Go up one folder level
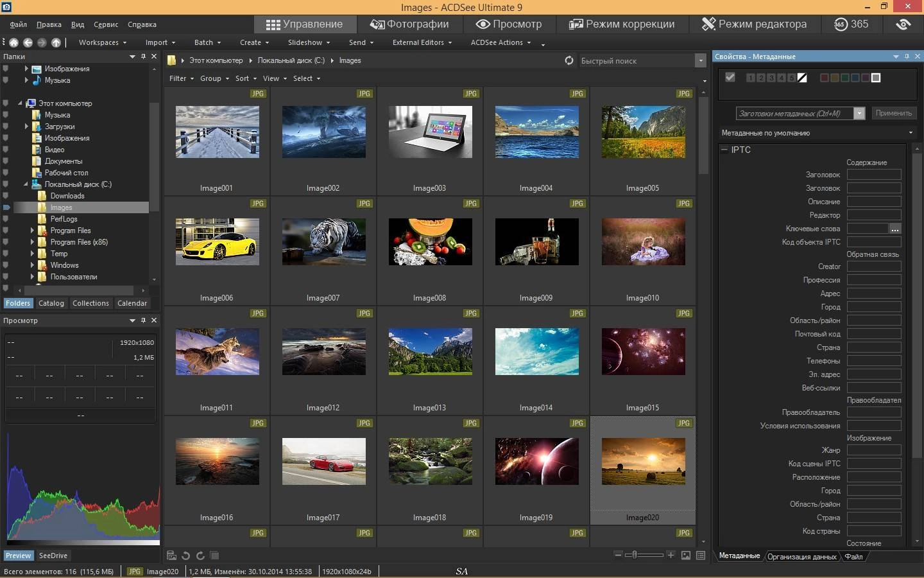924x578 pixels. 56,42
